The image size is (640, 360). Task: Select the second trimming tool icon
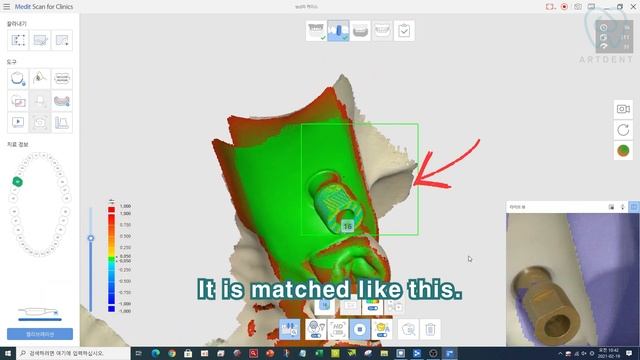point(40,40)
